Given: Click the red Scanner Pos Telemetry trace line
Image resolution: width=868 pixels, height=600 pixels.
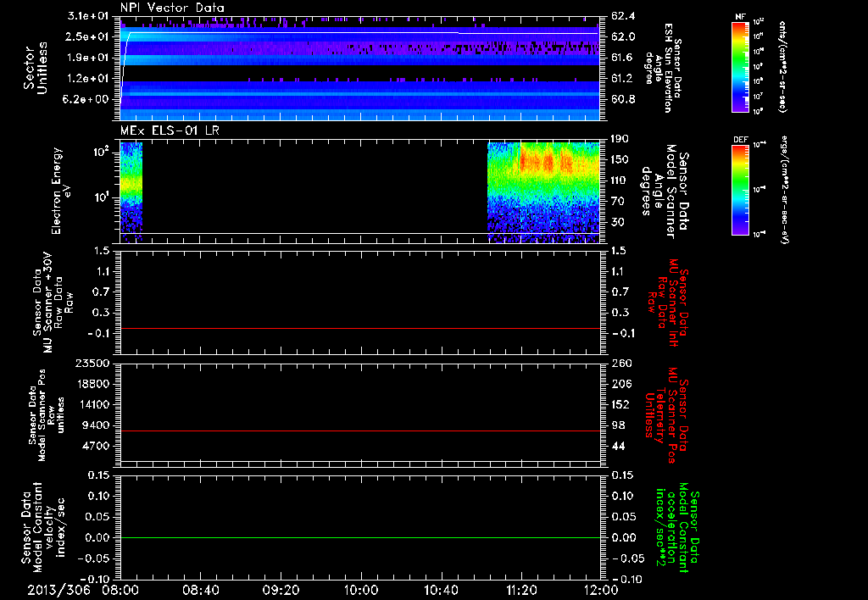Looking at the screenshot, I should tap(360, 431).
